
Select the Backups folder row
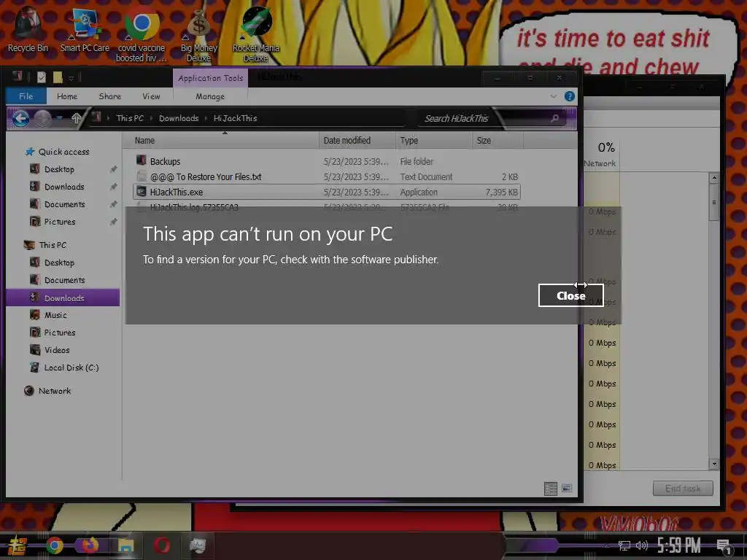[326, 161]
